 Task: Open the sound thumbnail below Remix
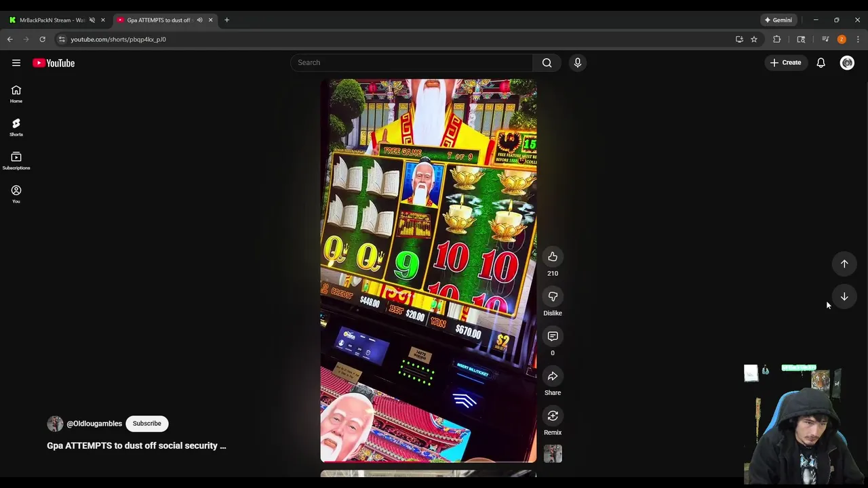pyautogui.click(x=553, y=453)
